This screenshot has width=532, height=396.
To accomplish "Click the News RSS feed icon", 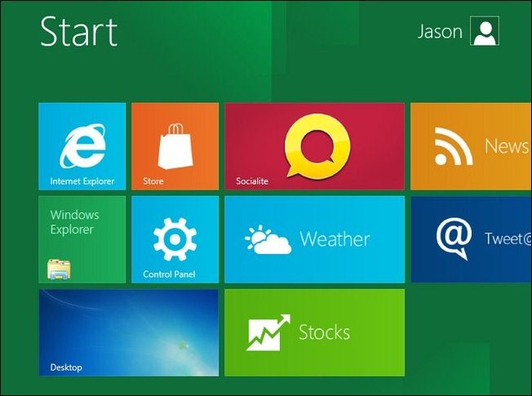I will click(x=454, y=146).
